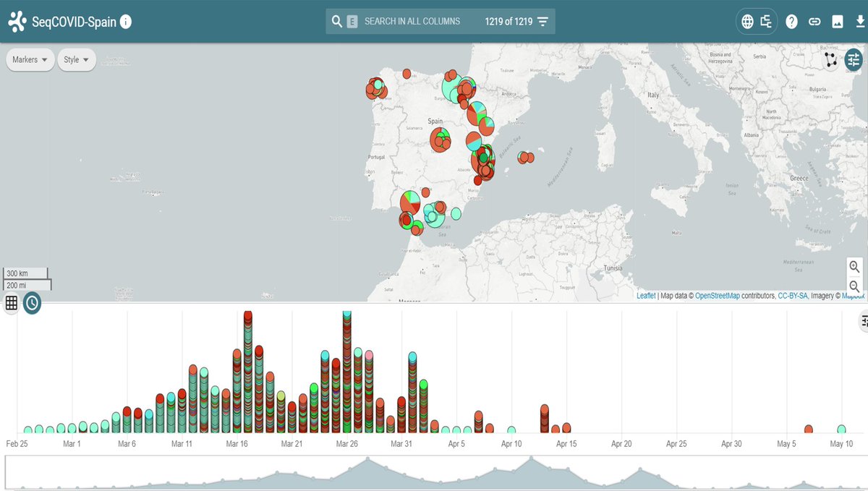The height and width of the screenshot is (491, 868).
Task: Toggle the tree view button
Action: (x=766, y=22)
